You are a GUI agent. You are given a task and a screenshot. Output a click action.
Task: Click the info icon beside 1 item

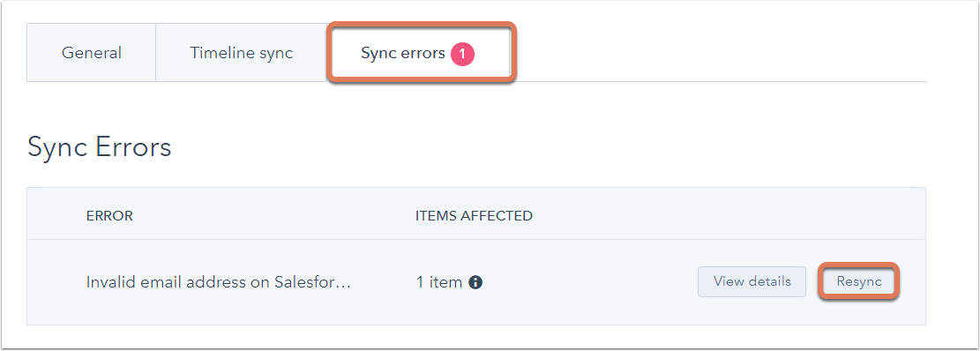(x=475, y=282)
